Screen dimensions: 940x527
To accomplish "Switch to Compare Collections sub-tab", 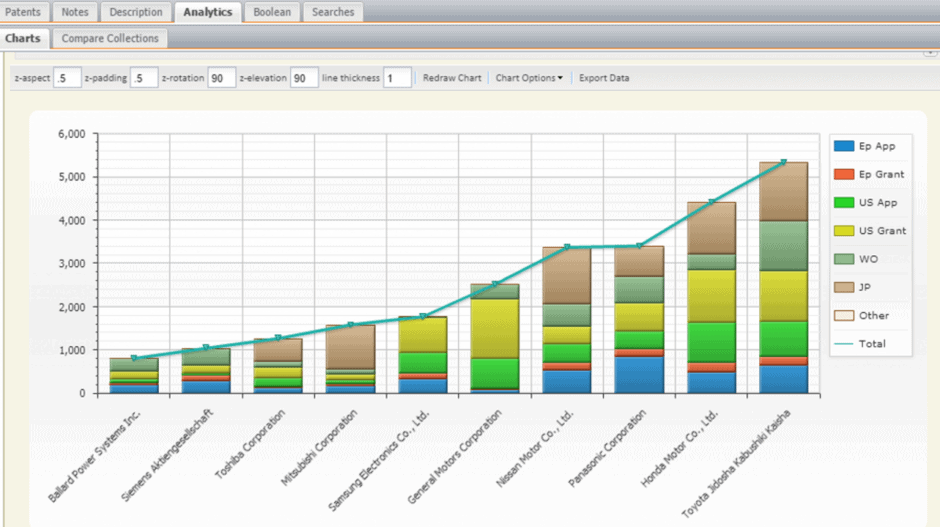I will [110, 38].
